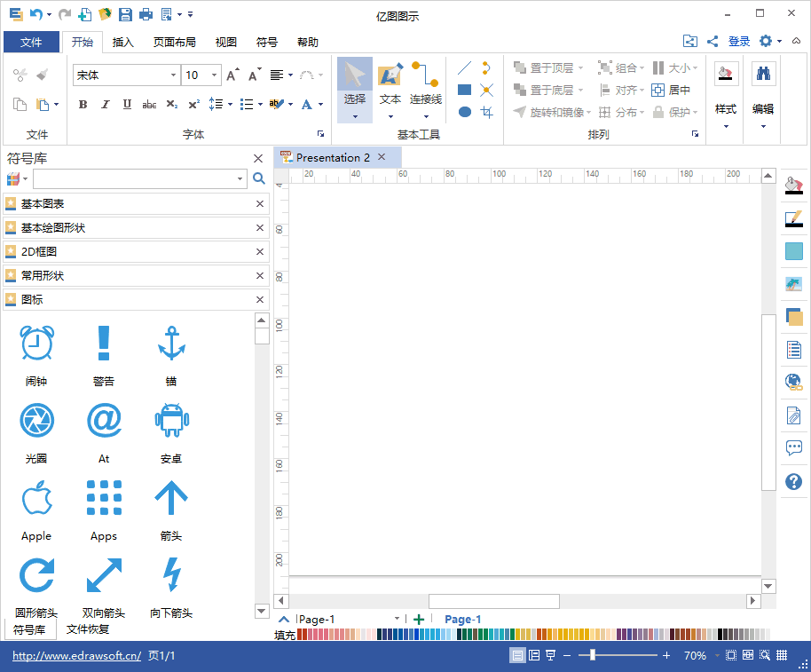Switch to fit-page view in status bar
Screen dimensions: 811x672
point(731,655)
